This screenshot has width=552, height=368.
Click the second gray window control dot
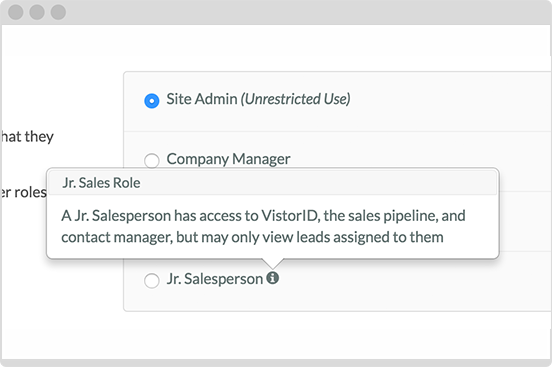tap(37, 12)
